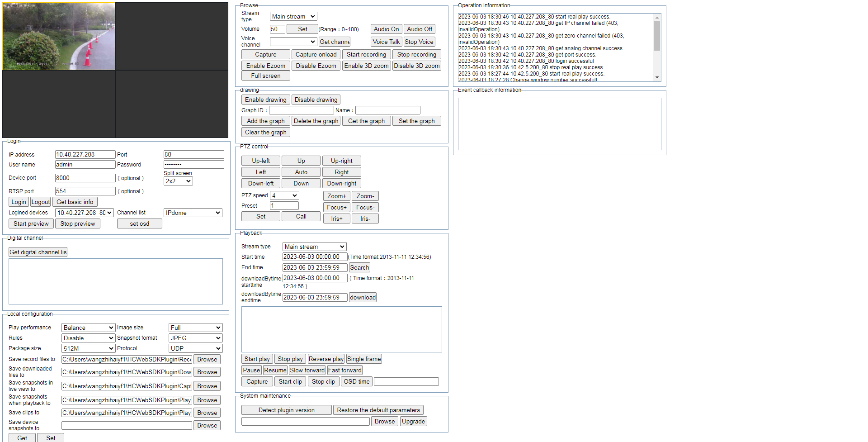Pause the playback video
The image size is (868, 442).
click(251, 370)
